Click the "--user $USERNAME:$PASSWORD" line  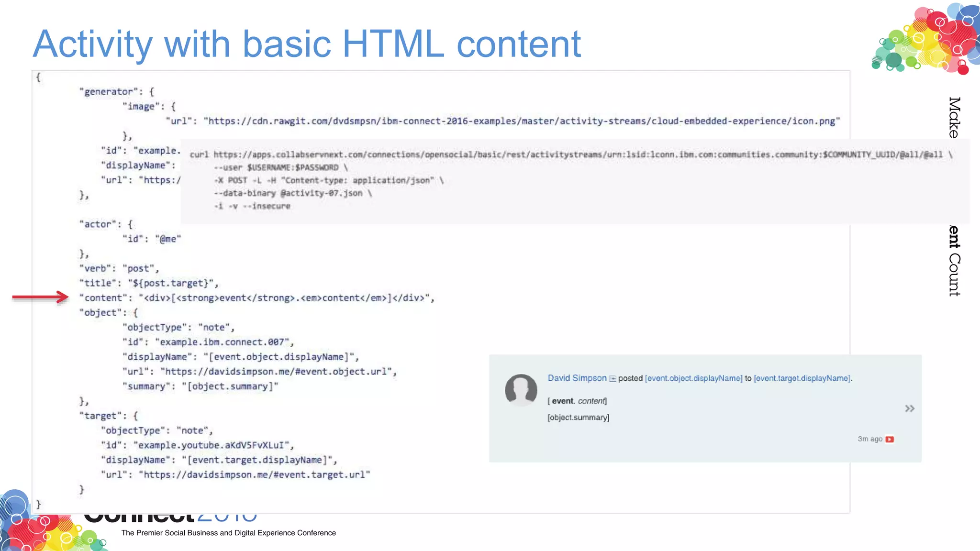tap(281, 167)
